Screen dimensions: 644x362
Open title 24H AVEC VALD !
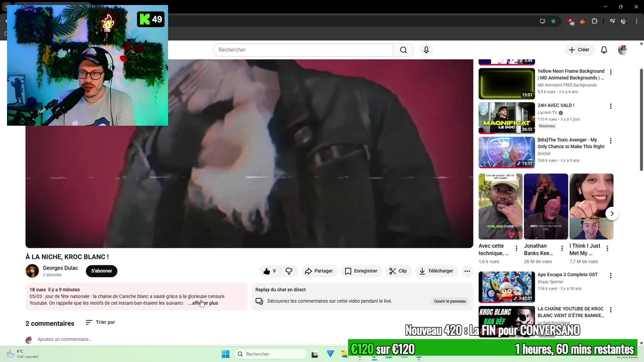[x=555, y=106]
